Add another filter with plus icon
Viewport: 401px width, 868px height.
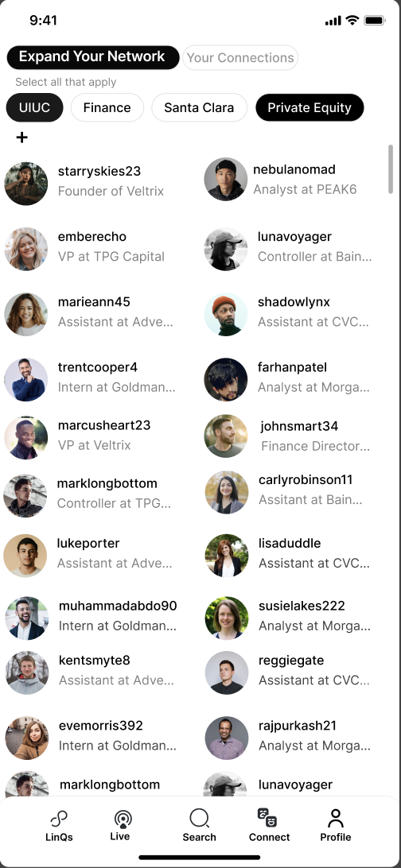coord(21,138)
